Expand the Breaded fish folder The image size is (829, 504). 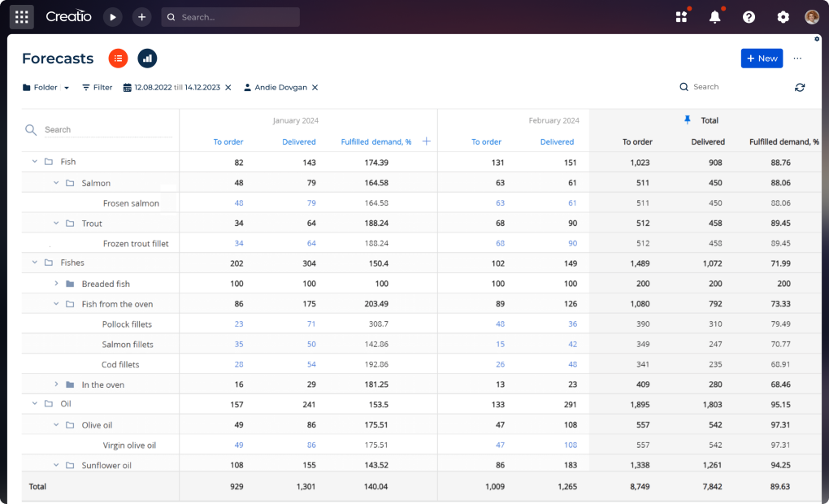56,284
